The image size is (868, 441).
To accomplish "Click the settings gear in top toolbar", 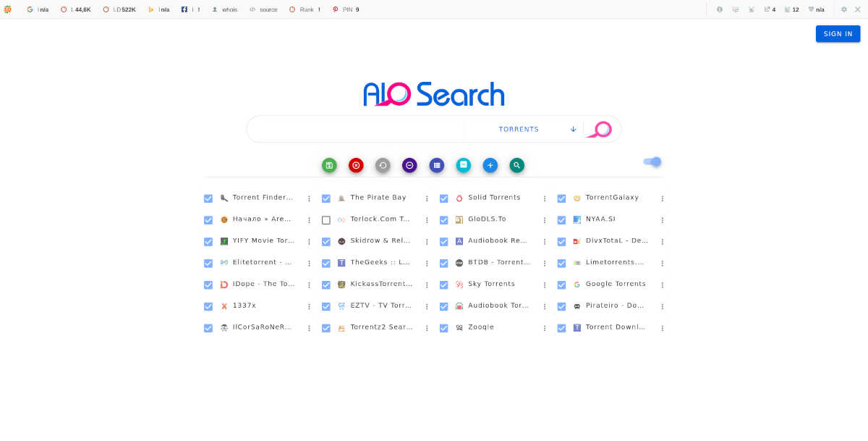I will [844, 9].
